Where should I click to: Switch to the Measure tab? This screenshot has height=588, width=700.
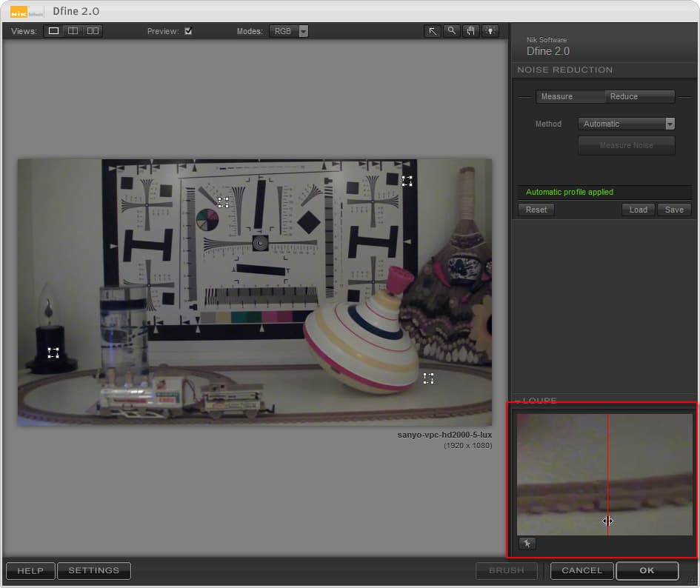[x=570, y=96]
